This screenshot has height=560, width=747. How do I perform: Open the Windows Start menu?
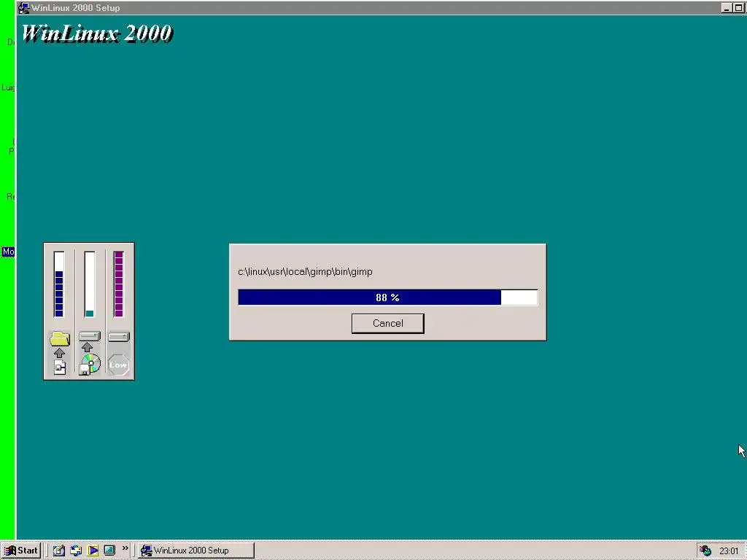tap(20, 551)
